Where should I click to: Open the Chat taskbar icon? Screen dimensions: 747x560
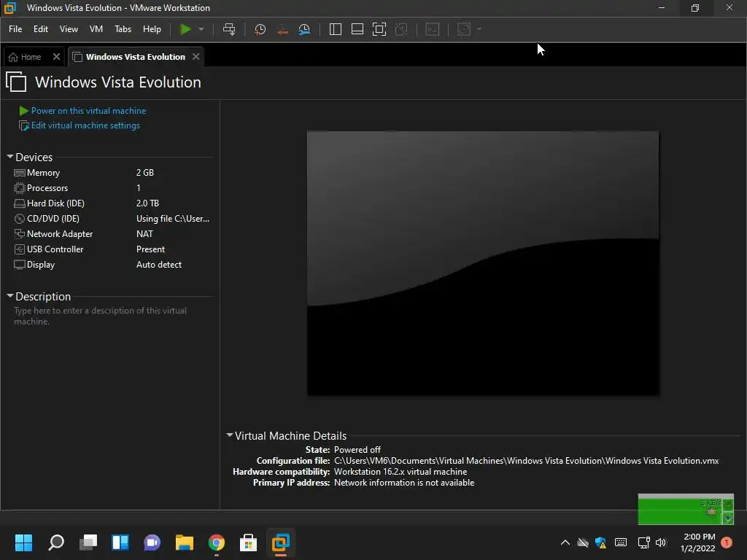pyautogui.click(x=152, y=542)
